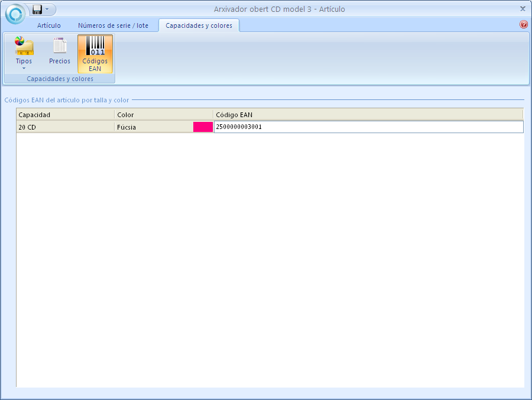Sort by the Capacidad column header
The height and width of the screenshot is (400, 532).
coord(65,114)
